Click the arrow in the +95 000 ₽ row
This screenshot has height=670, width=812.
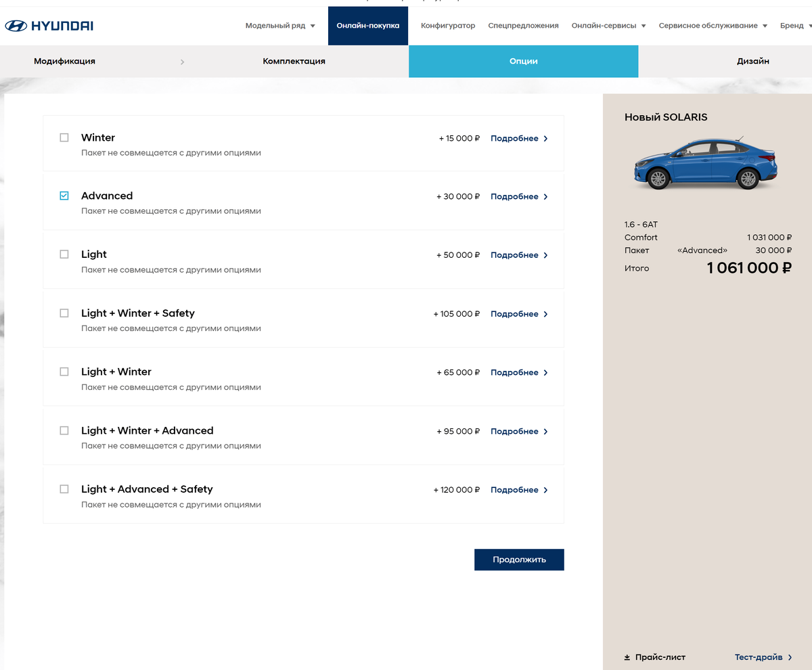pos(545,432)
